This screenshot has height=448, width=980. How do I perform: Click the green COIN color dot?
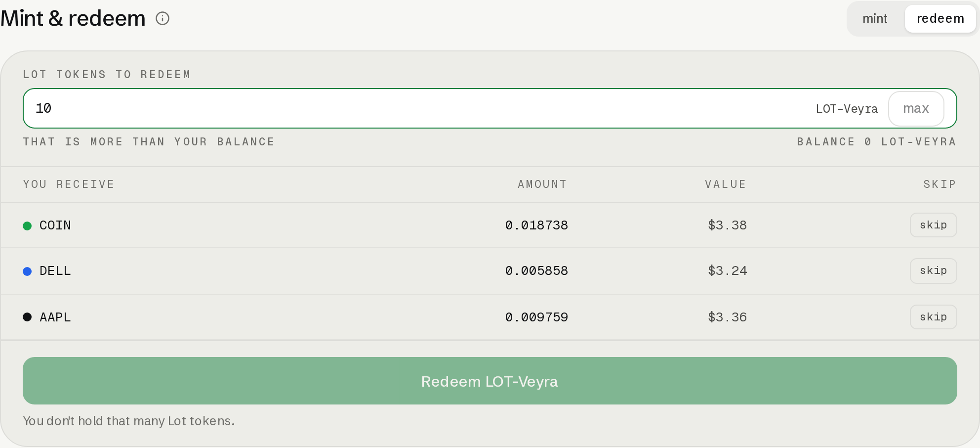(x=27, y=226)
